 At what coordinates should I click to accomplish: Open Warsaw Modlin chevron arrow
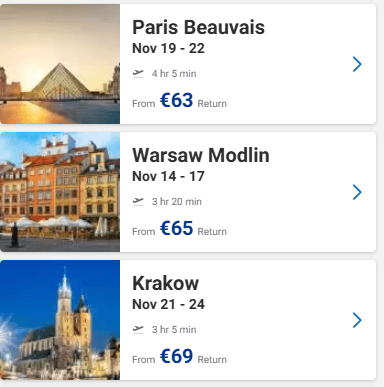point(357,192)
